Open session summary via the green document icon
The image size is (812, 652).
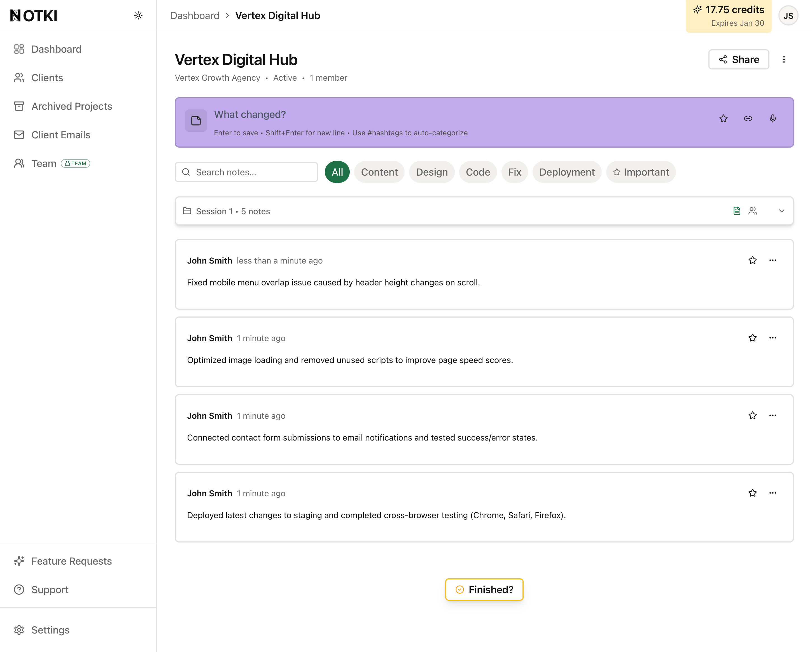coord(737,211)
